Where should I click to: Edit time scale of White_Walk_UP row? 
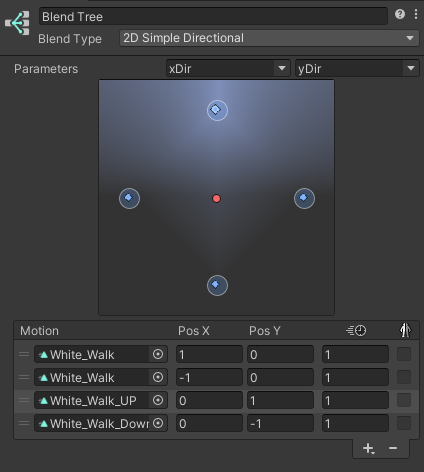(x=355, y=400)
